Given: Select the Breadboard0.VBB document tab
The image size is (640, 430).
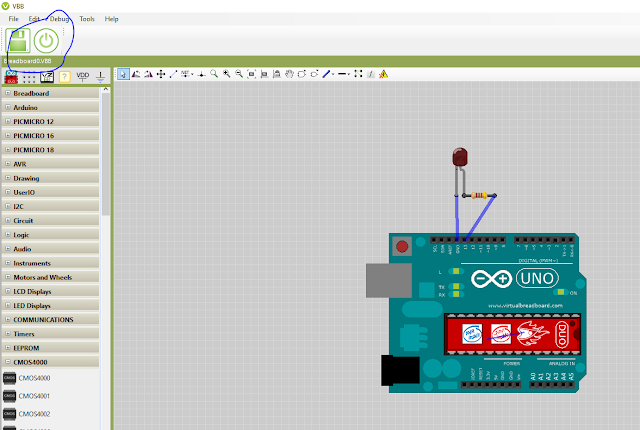Looking at the screenshot, I should click(28, 61).
